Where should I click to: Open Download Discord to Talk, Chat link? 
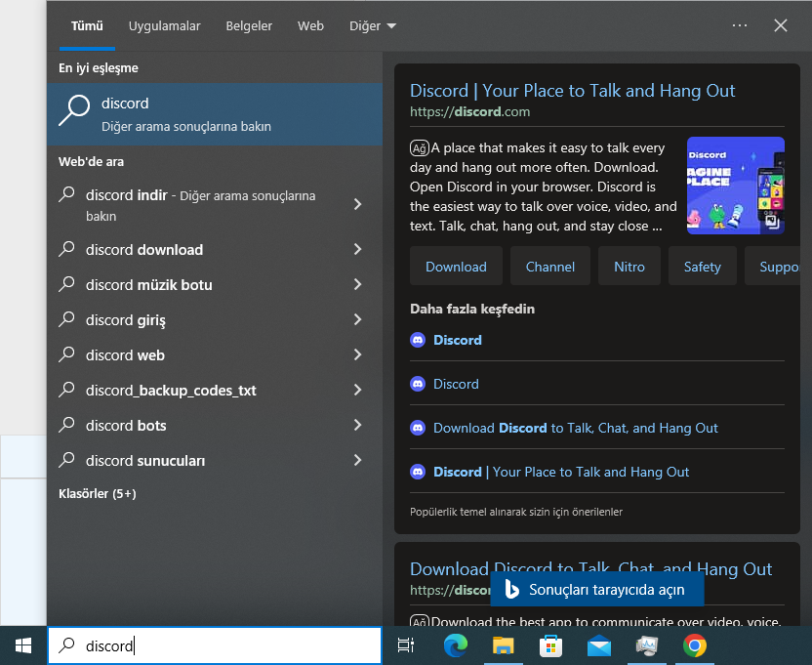coord(576,428)
